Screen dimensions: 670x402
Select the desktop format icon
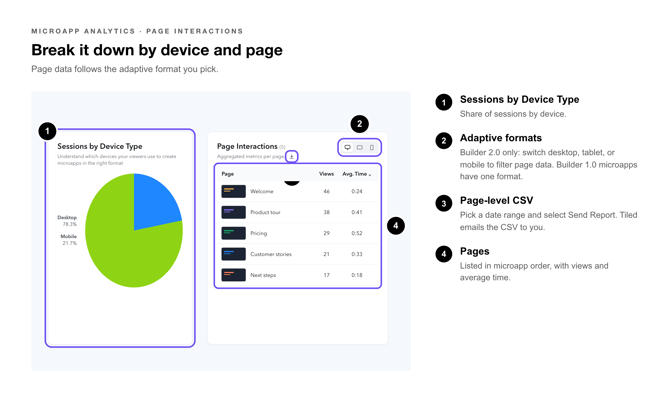(x=347, y=147)
